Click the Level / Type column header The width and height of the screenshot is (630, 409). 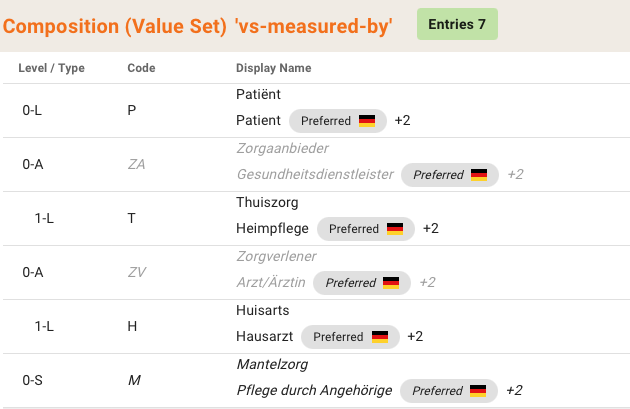(x=52, y=68)
